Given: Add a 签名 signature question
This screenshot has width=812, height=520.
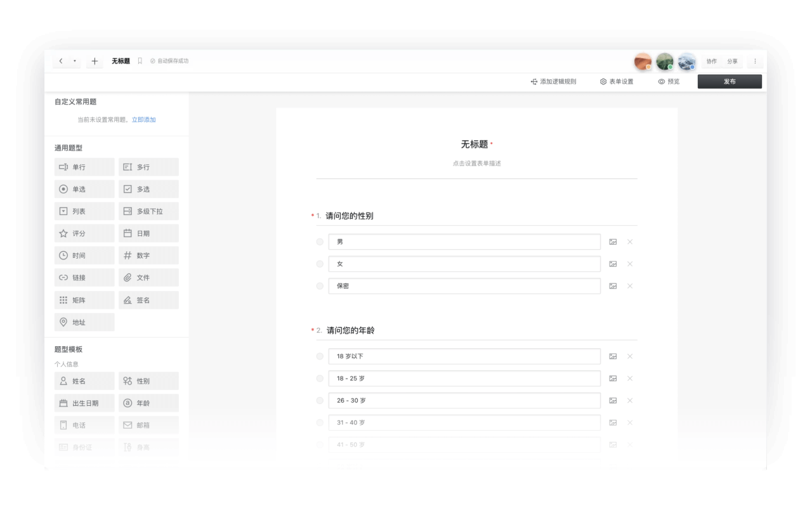Looking at the screenshot, I should [148, 301].
